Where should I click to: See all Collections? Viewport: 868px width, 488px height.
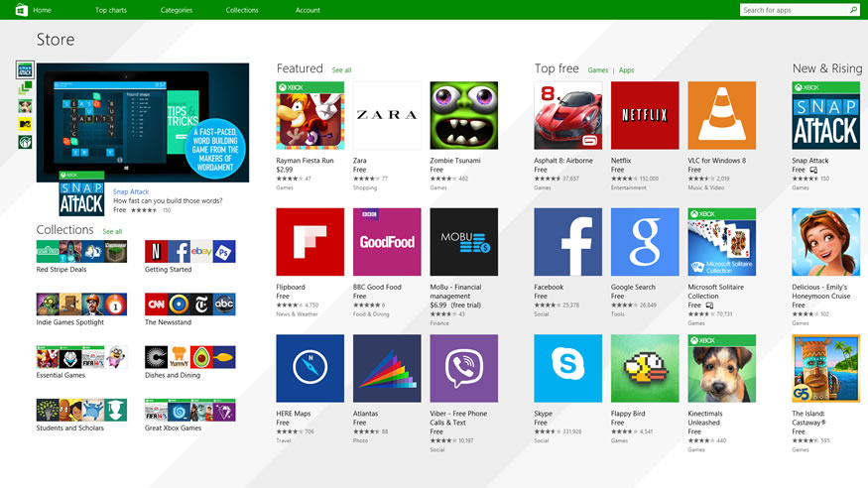[x=112, y=231]
